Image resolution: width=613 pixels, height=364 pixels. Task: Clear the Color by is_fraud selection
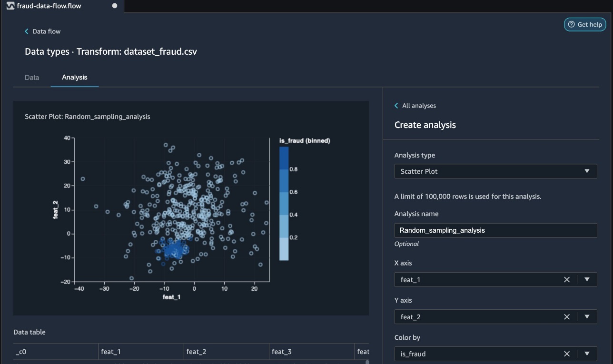coord(566,354)
